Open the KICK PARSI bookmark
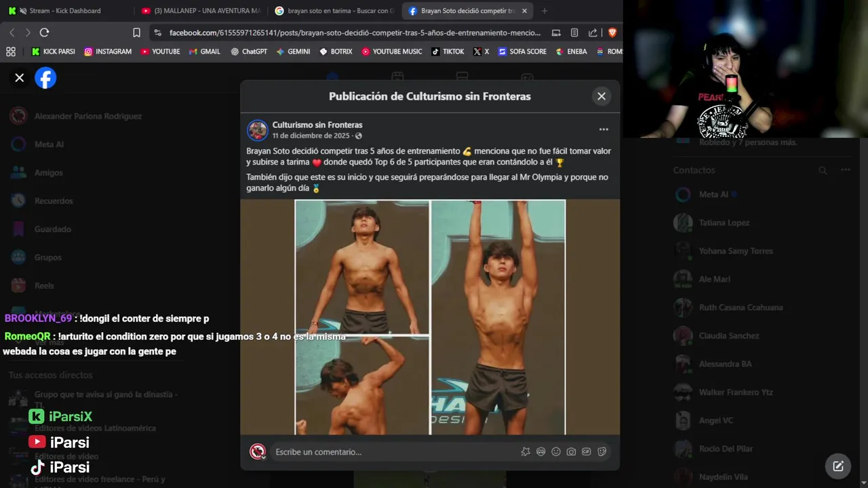 pyautogui.click(x=53, y=52)
